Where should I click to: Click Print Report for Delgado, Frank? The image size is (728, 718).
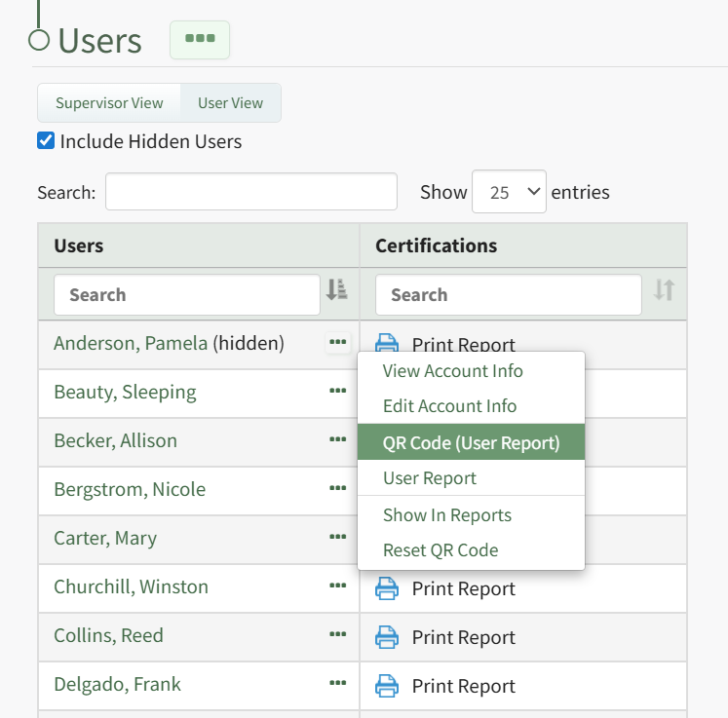(463, 686)
